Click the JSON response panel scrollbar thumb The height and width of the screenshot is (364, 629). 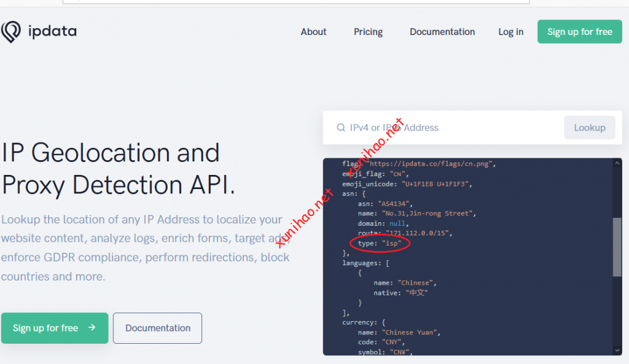(617, 246)
